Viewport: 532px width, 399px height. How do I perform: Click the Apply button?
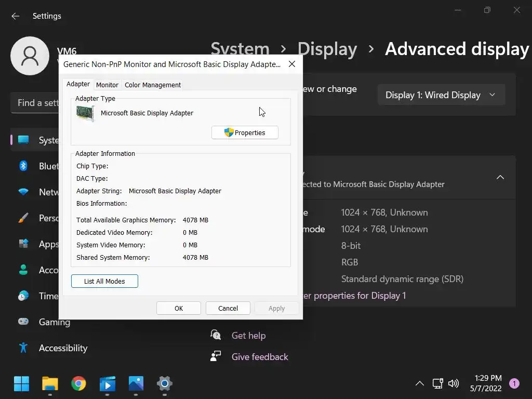pyautogui.click(x=276, y=308)
